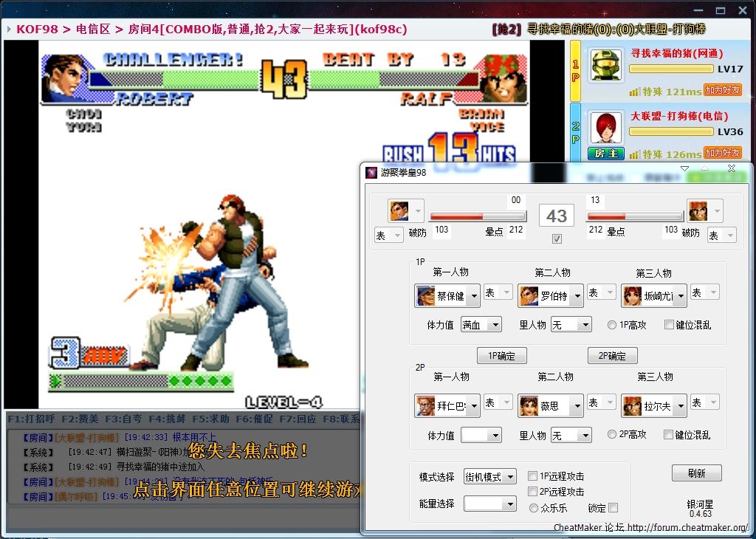Image resolution: width=756 pixels, height=539 pixels.
Task: Click the 1P signal strength bars icon
Action: (633, 92)
